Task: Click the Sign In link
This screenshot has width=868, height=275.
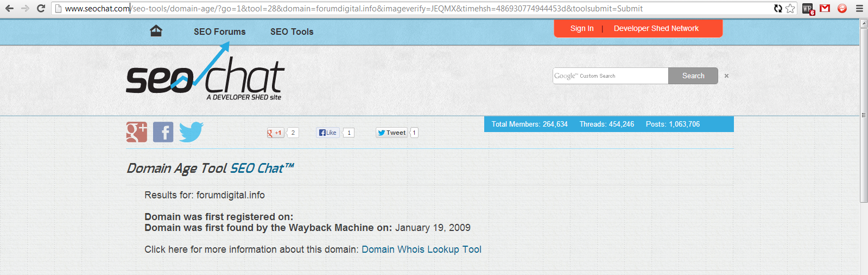Action: (x=582, y=28)
